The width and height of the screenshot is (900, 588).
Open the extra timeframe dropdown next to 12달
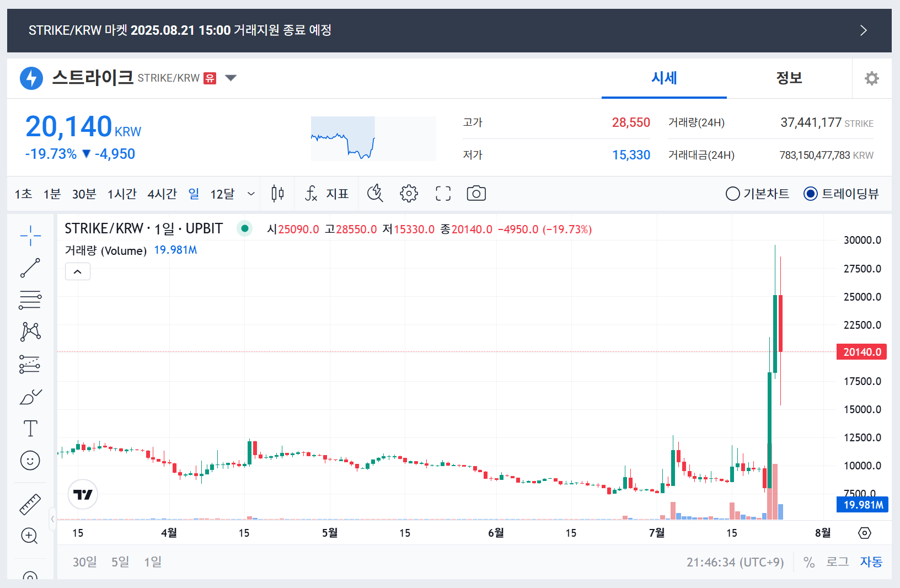click(251, 194)
